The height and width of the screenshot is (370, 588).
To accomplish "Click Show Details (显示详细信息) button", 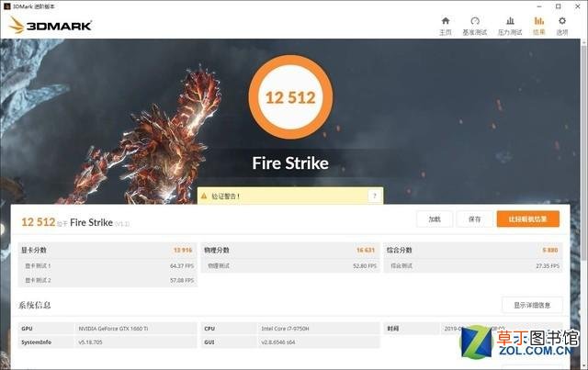I will click(532, 305).
